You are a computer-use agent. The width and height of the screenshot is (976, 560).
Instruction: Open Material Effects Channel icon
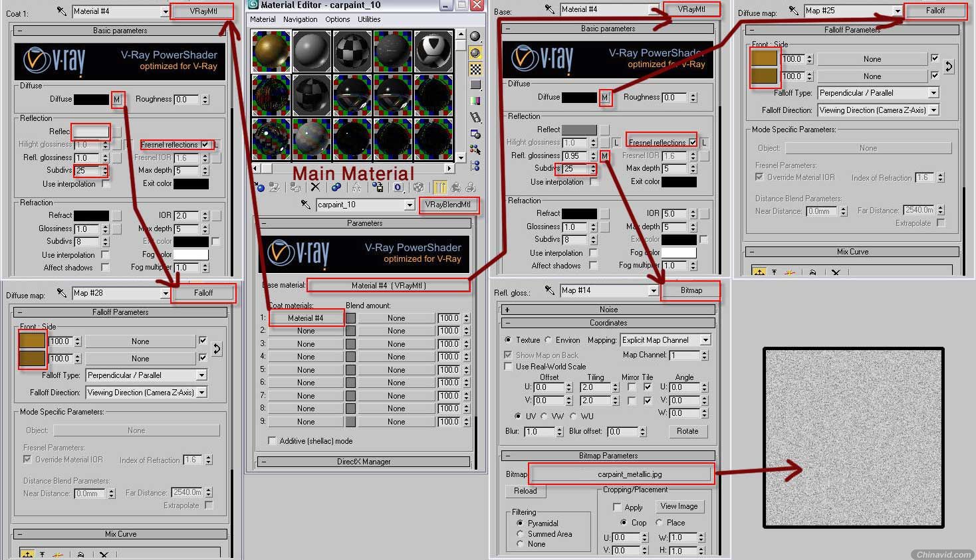point(398,187)
